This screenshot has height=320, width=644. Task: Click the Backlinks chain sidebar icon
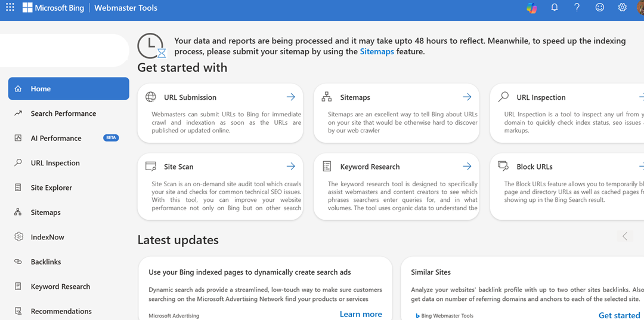[x=18, y=261]
